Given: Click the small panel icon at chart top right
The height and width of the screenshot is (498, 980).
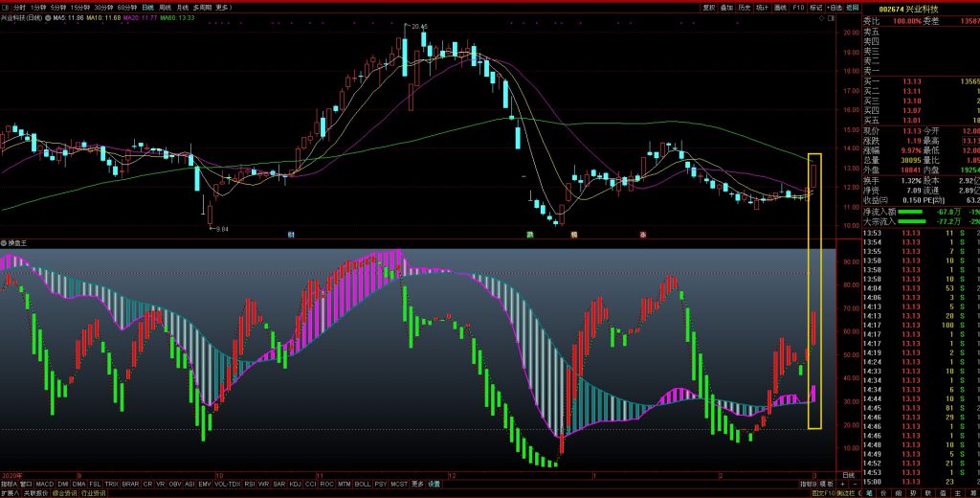Looking at the screenshot, I should (833, 17).
